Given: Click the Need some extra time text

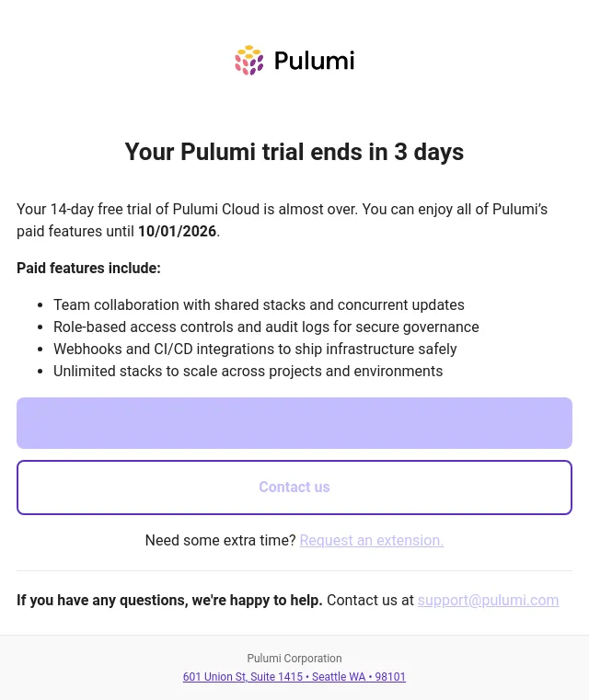Looking at the screenshot, I should coord(221,540).
